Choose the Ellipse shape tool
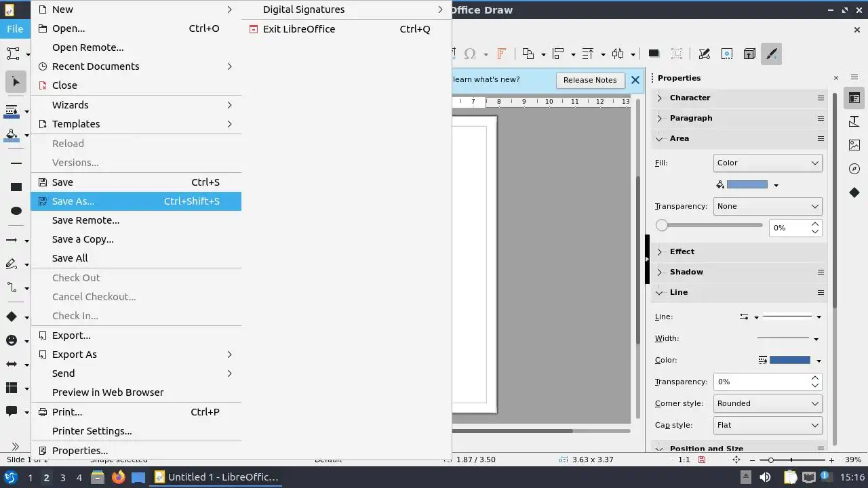868x488 pixels. (16, 211)
